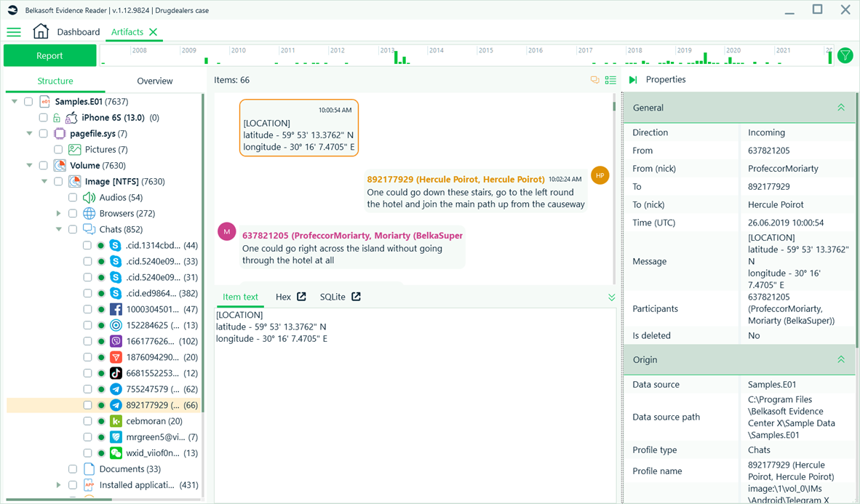Collapse the Chats tree node
Image resolution: width=860 pixels, height=504 pixels.
tap(59, 229)
